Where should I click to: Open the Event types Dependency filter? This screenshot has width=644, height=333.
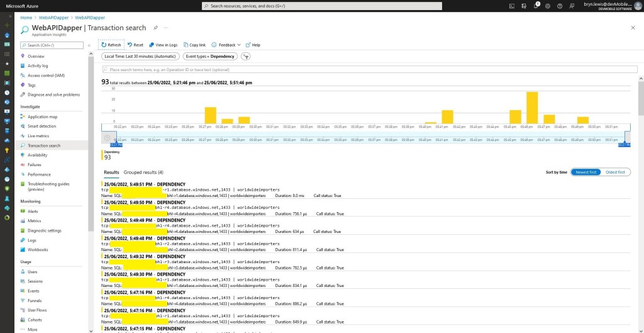pyautogui.click(x=209, y=57)
